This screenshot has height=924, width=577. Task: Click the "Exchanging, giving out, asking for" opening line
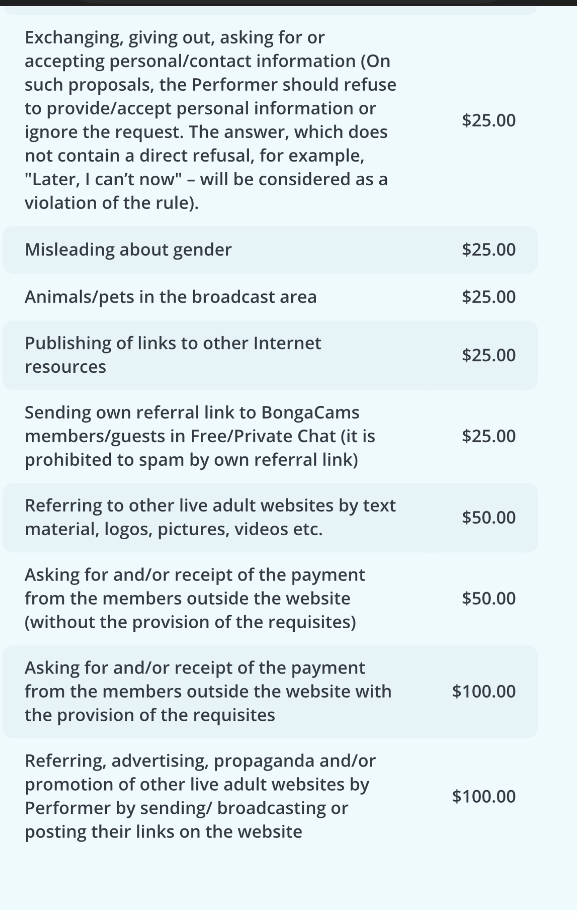(x=174, y=38)
